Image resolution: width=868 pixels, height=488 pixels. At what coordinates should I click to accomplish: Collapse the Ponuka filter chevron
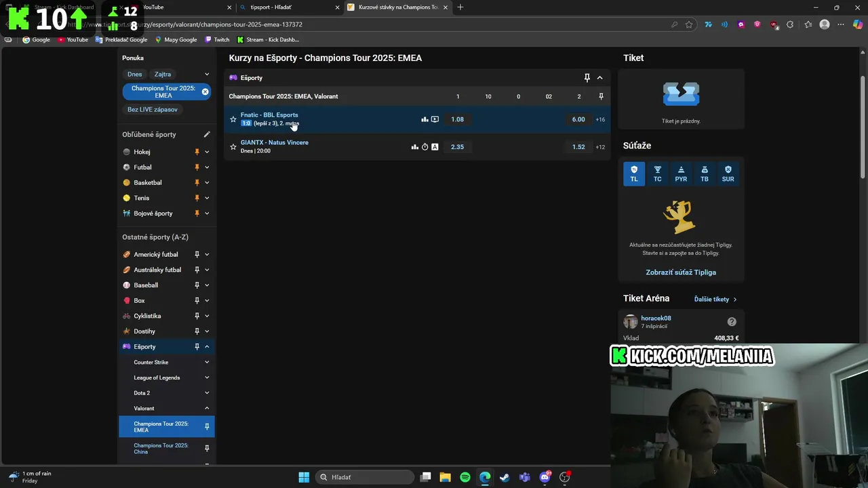pyautogui.click(x=207, y=74)
